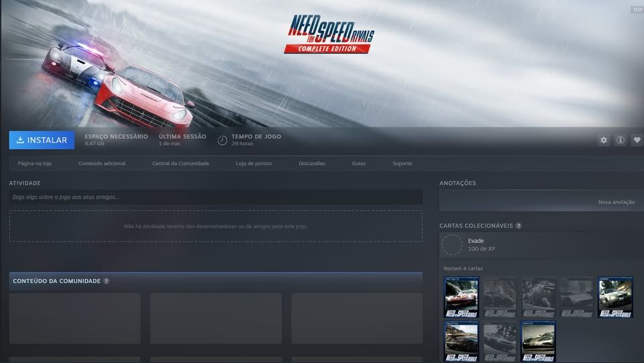Click the clock icon beside Tempo de Jogo
Screen dimensions: 644x363
222,140
